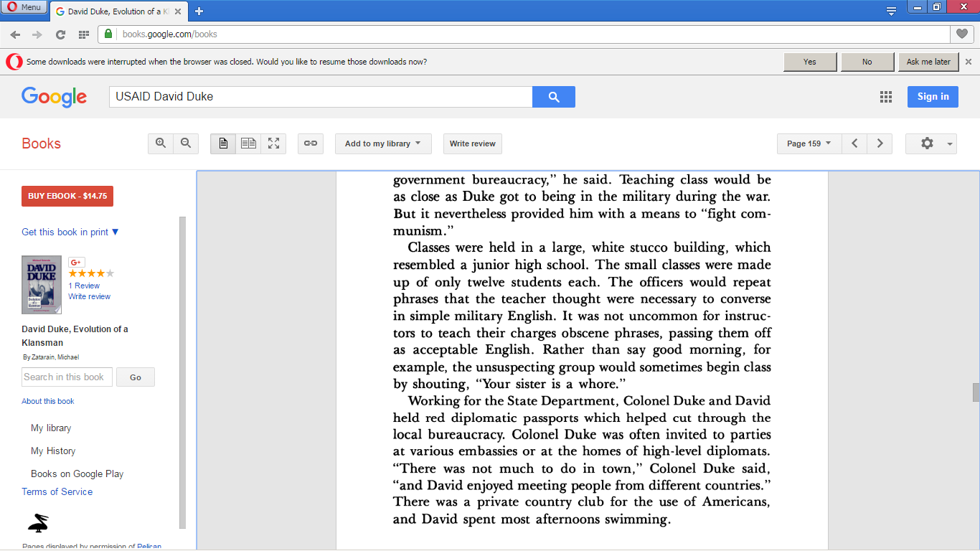
Task: Open the link to this page tool
Action: (311, 143)
